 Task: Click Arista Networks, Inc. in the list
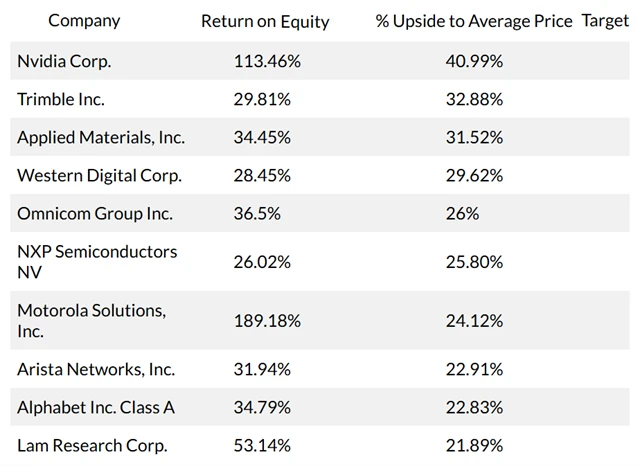pos(96,369)
